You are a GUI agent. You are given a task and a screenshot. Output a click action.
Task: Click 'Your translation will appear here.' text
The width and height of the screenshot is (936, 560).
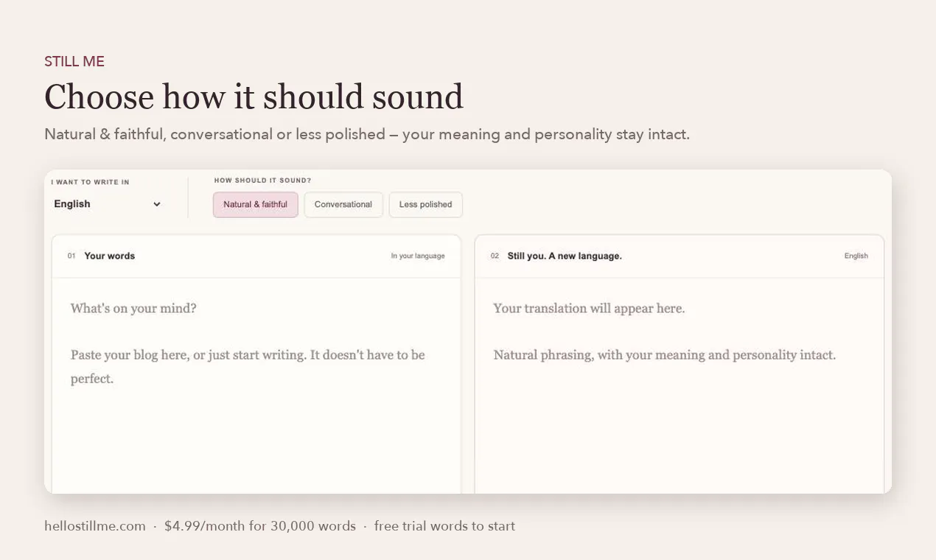tap(589, 308)
